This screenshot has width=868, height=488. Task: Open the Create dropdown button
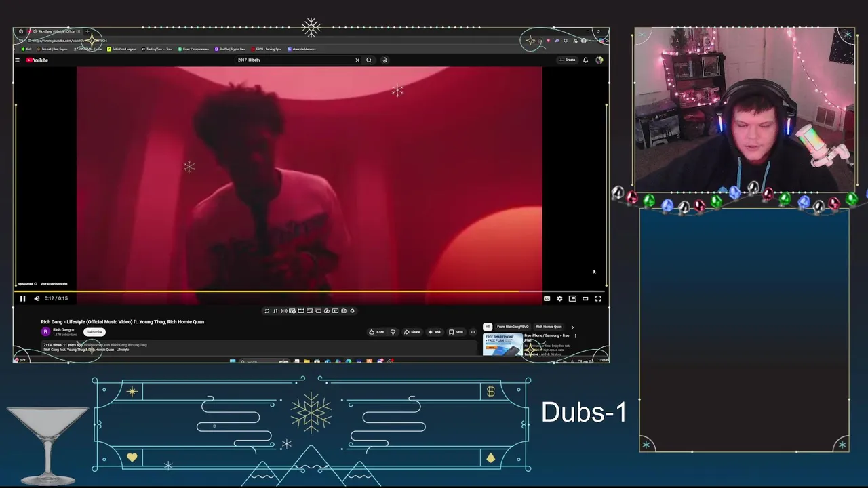567,60
